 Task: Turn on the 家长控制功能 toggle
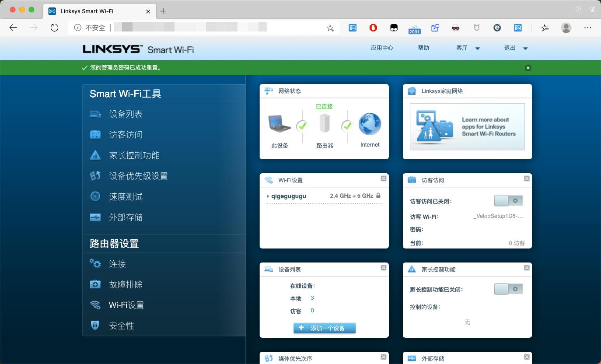(x=508, y=289)
